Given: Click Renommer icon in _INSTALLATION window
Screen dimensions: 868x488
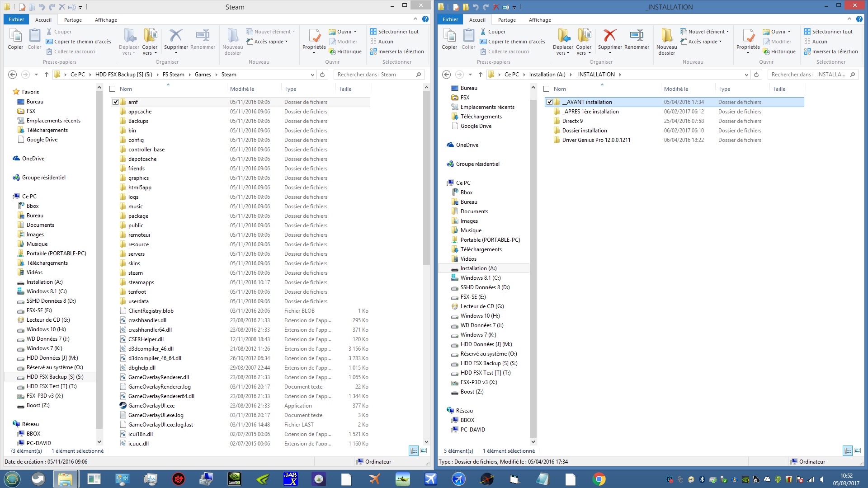Looking at the screenshot, I should click(x=637, y=39).
